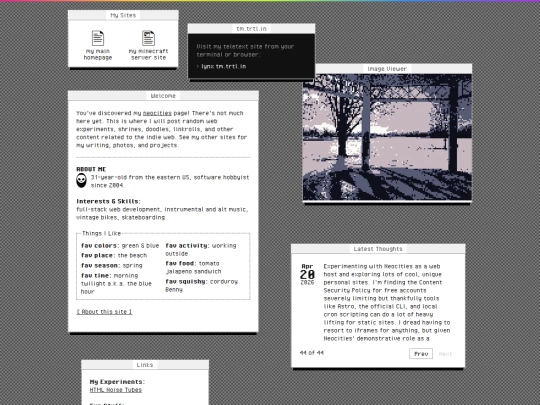Click the 'My Sites' window title bar
The width and height of the screenshot is (540, 405).
(123, 15)
